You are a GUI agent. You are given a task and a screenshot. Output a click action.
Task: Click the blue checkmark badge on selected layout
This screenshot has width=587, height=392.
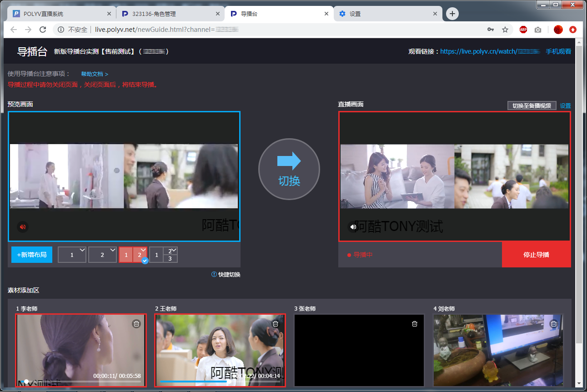pyautogui.click(x=145, y=261)
